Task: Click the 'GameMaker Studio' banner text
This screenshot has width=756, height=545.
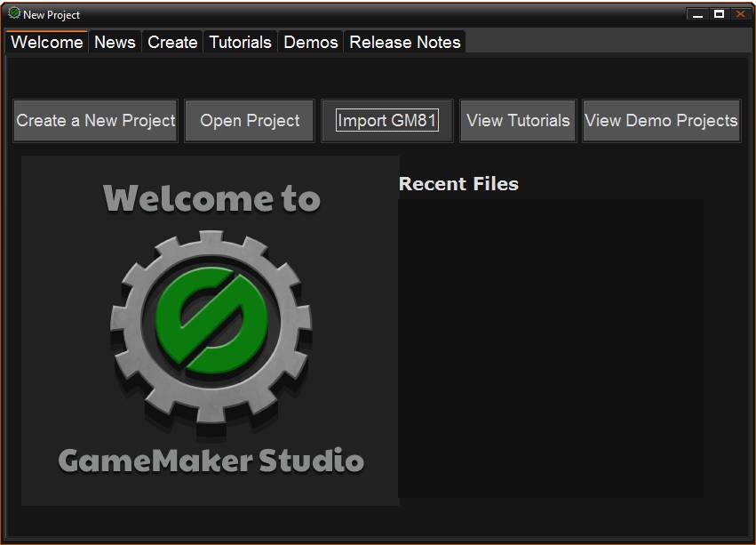Action: (x=211, y=461)
